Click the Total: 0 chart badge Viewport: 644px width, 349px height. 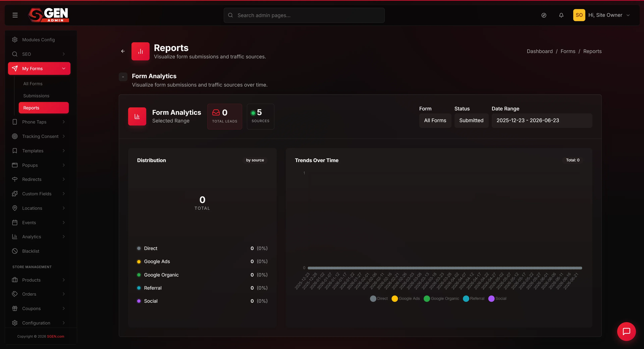[x=573, y=160]
